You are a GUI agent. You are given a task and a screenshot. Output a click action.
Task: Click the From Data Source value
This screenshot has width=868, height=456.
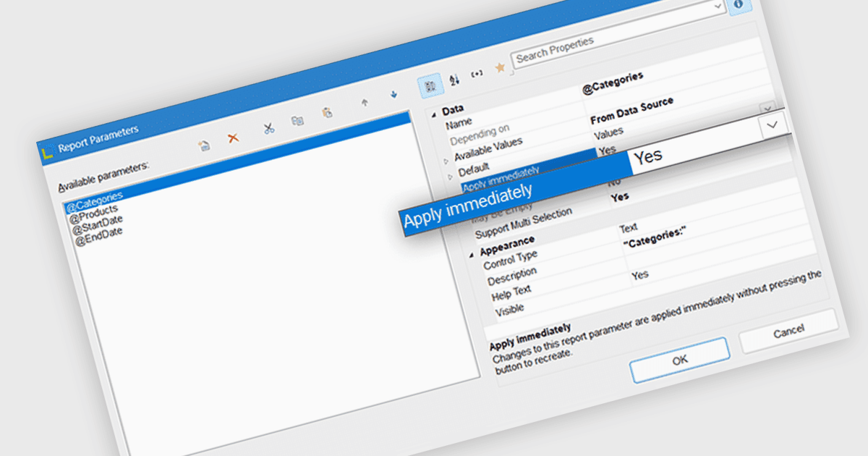631,111
